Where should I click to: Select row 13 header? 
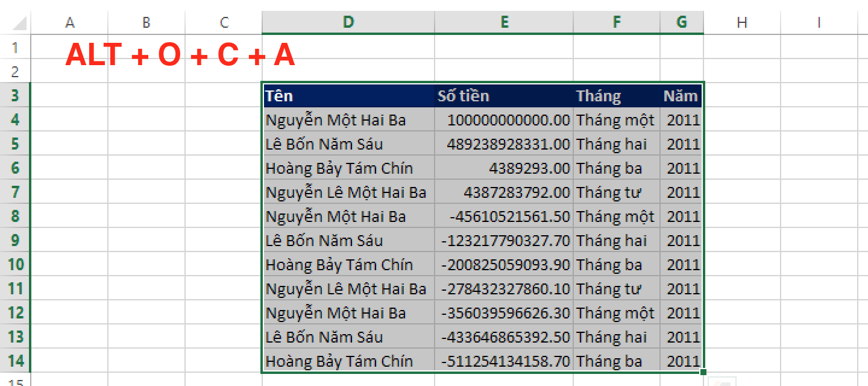[15, 337]
